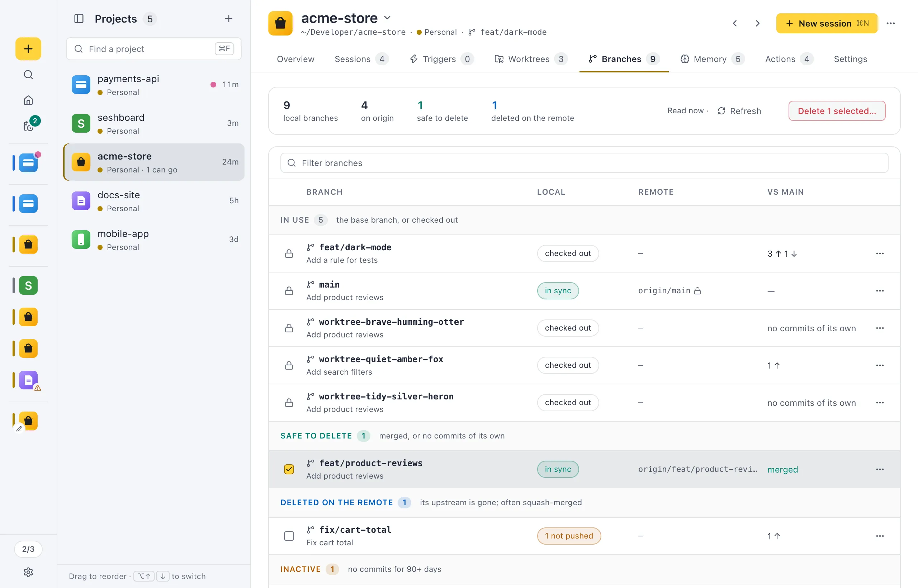
Task: Navigate back with the left chevron
Action: click(735, 23)
